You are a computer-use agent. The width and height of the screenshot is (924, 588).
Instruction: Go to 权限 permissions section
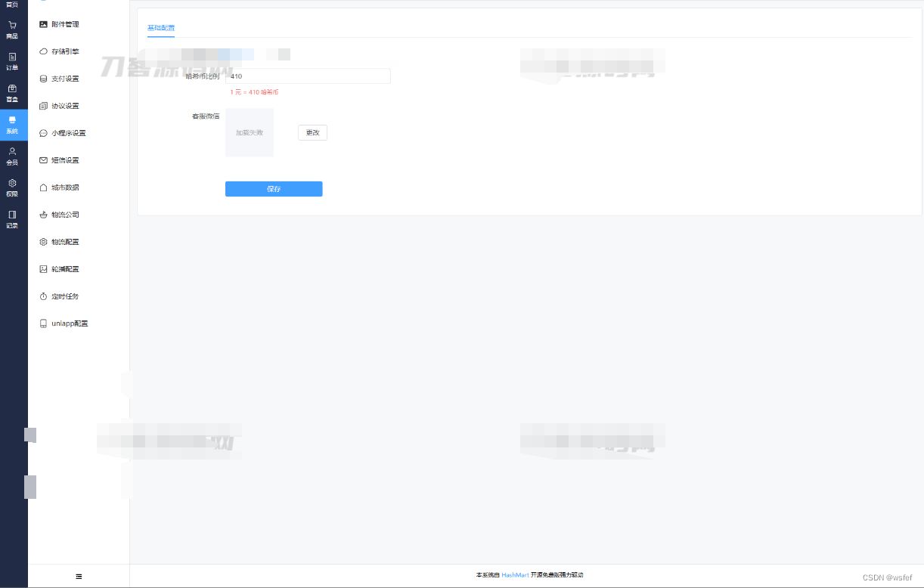pos(12,188)
